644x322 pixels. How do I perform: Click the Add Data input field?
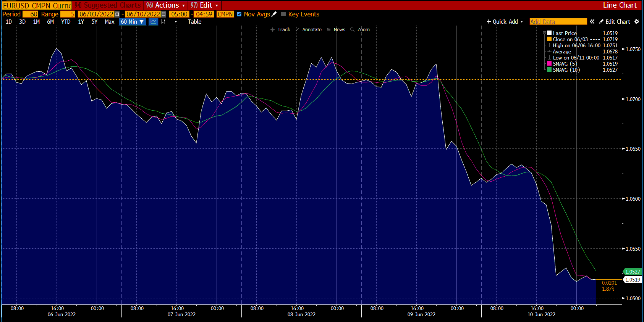558,22
